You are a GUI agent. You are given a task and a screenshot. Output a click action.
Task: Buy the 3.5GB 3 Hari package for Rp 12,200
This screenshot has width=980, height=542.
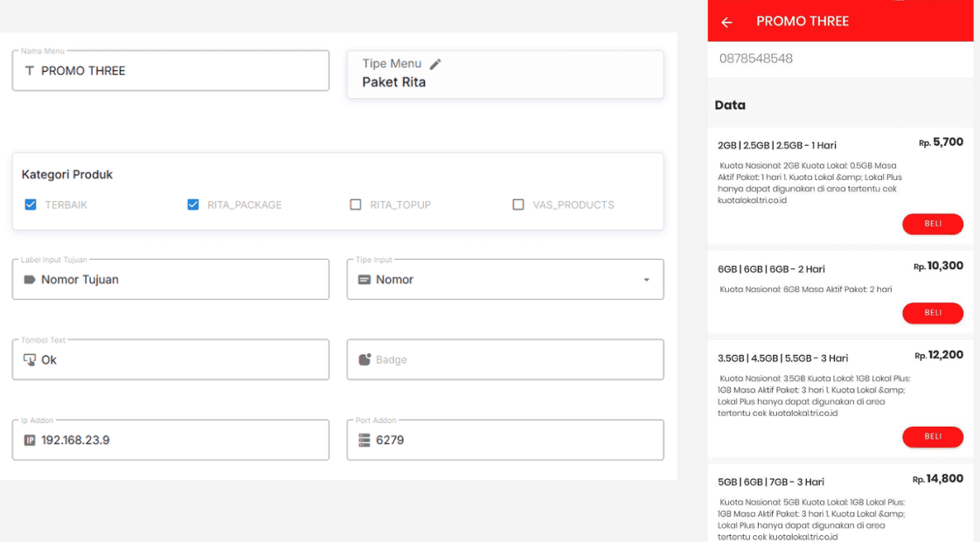[x=932, y=436]
